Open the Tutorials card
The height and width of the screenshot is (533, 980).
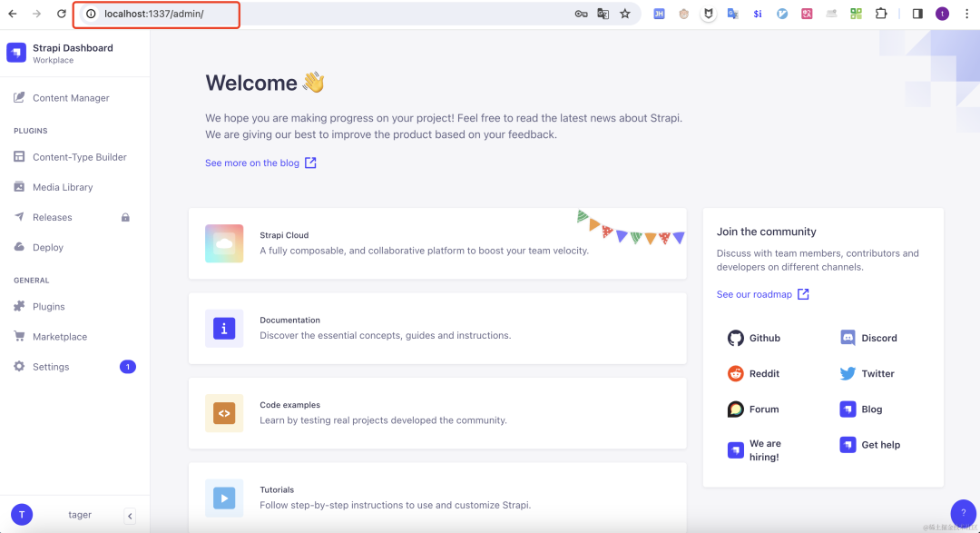point(437,498)
